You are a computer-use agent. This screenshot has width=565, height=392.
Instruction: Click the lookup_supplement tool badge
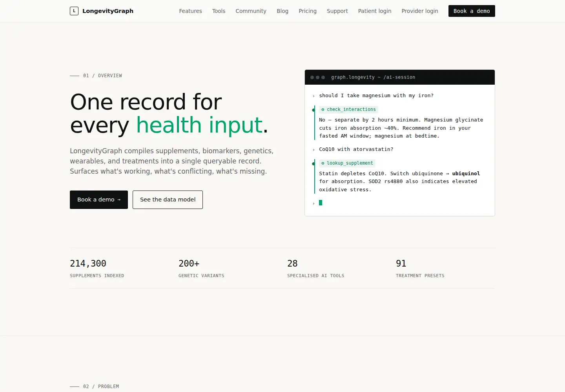(347, 163)
